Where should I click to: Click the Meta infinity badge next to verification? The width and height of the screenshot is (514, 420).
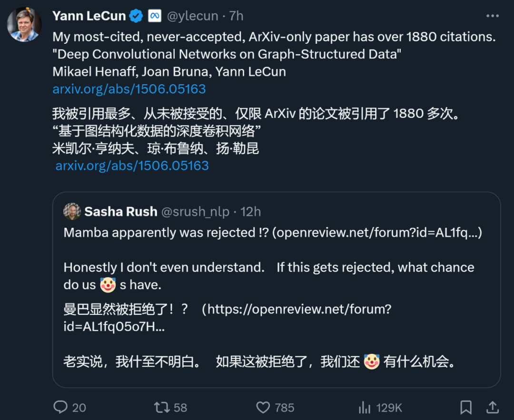pyautogui.click(x=154, y=15)
